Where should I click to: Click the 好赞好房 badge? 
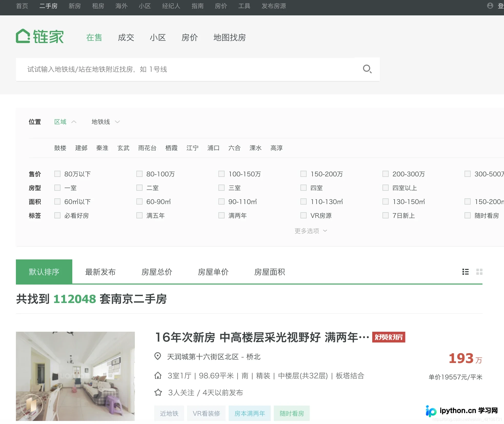tap(389, 337)
